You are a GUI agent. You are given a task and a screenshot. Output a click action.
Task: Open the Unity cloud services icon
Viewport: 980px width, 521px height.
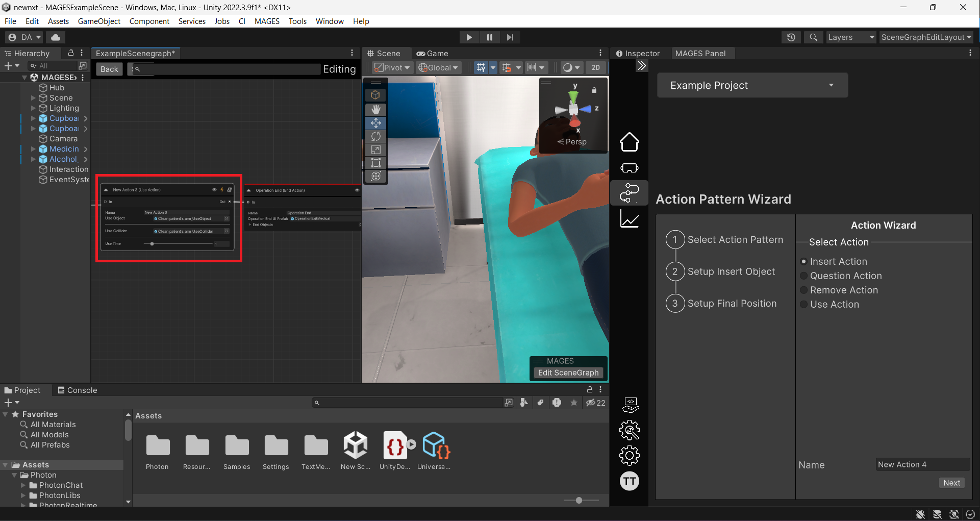56,37
